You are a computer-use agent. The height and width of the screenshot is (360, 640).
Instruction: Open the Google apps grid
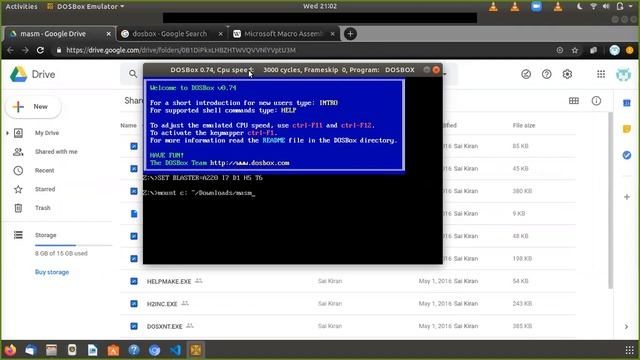pyautogui.click(x=601, y=74)
